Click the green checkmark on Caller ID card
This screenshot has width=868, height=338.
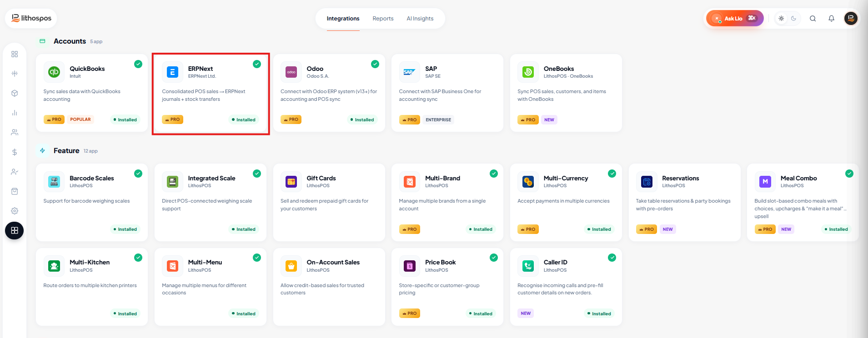[612, 258]
